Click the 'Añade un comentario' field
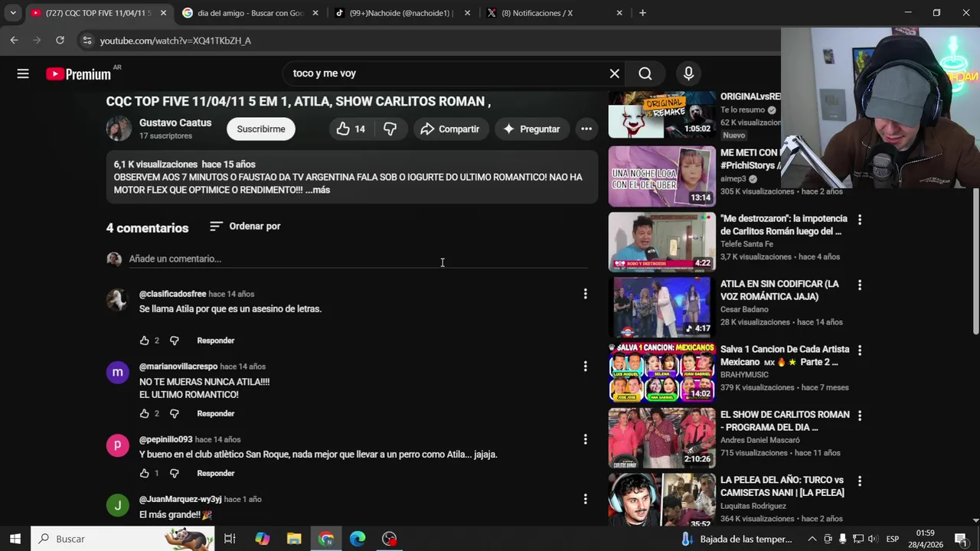This screenshot has height=551, width=980. click(358, 259)
